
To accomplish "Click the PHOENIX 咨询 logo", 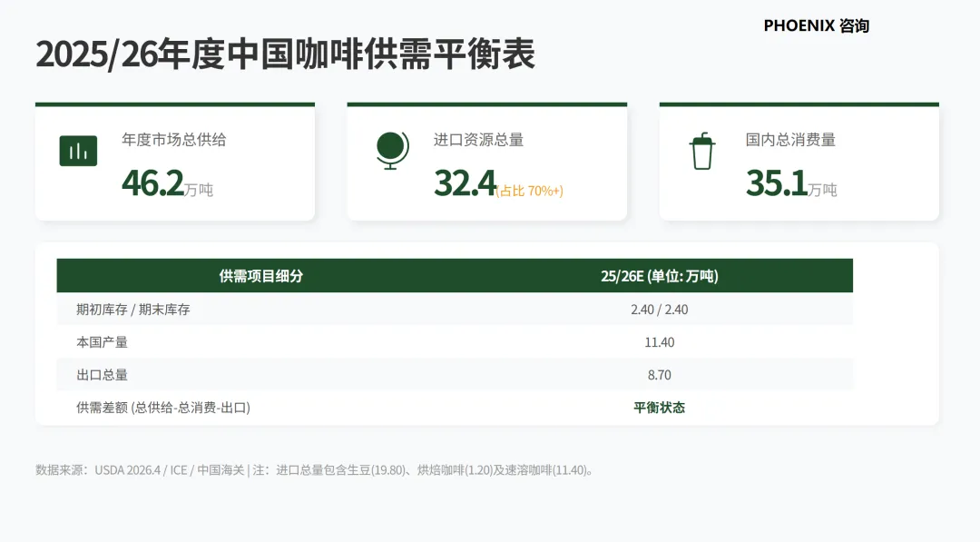I will [x=816, y=25].
